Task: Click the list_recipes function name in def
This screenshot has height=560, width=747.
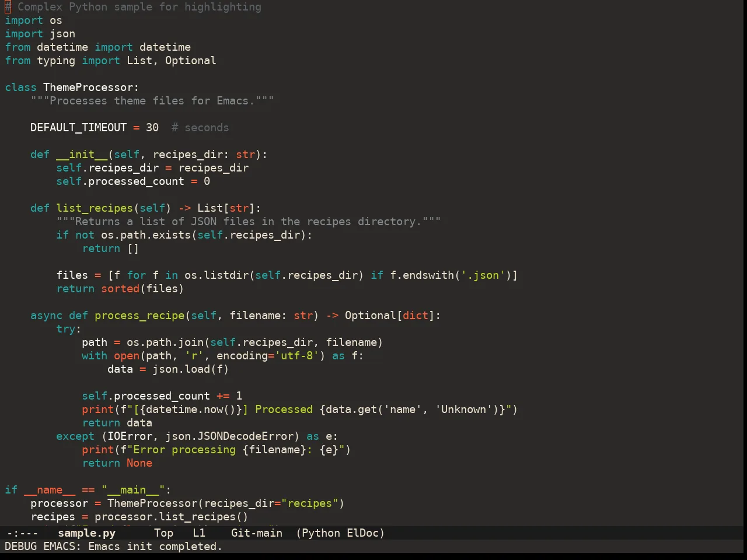Action: [x=95, y=208]
